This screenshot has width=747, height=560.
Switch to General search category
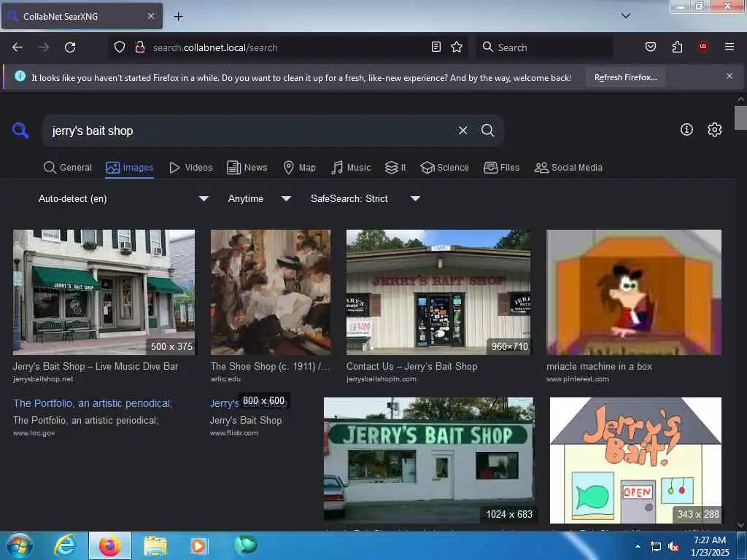[x=68, y=168]
